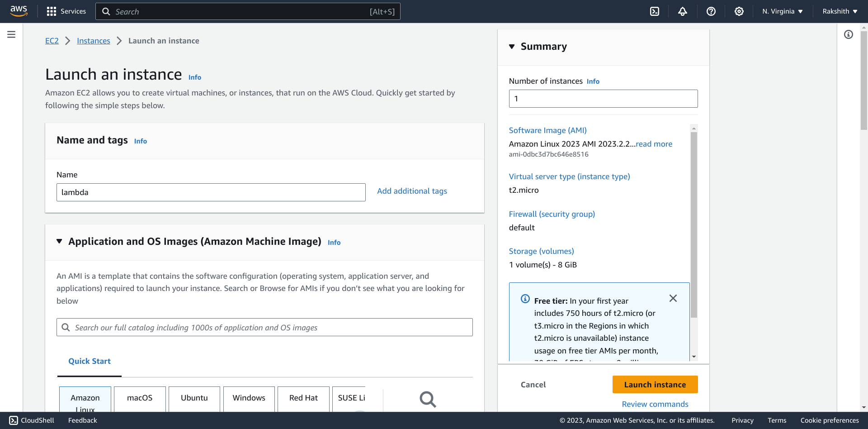Open the notifications bell
868x429 pixels.
(683, 11)
